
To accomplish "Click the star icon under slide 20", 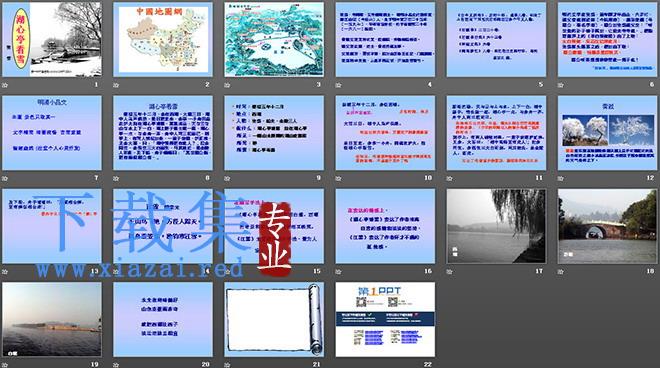I will tap(116, 365).
